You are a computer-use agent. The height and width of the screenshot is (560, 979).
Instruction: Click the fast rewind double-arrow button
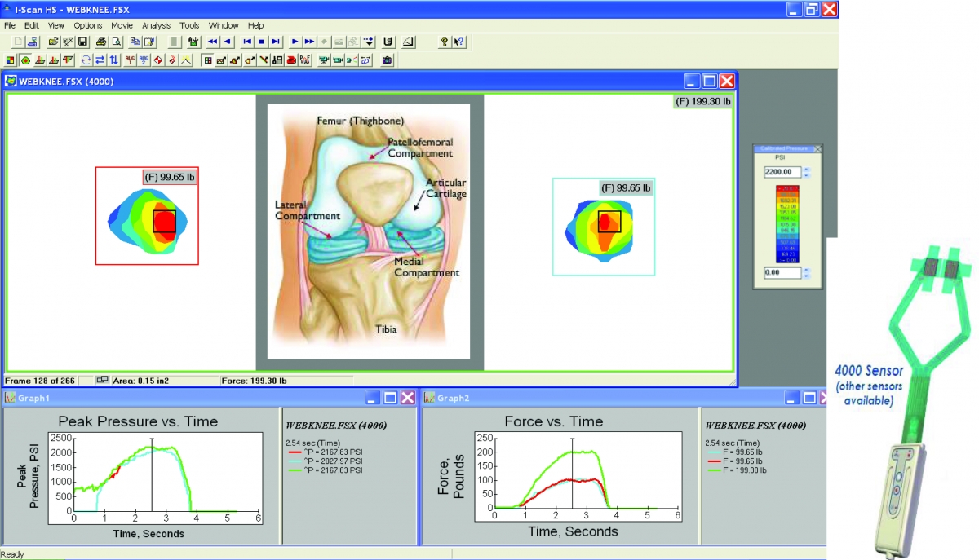(213, 42)
